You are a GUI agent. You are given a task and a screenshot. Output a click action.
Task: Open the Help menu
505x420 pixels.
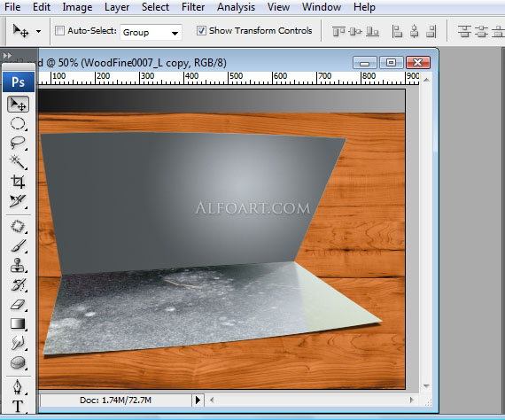(x=364, y=7)
